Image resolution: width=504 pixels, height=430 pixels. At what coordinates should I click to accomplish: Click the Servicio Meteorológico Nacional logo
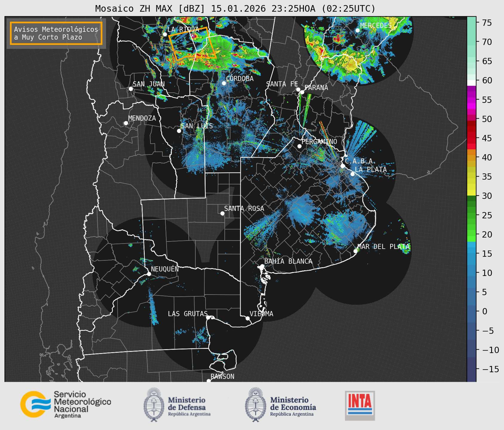coord(66,404)
